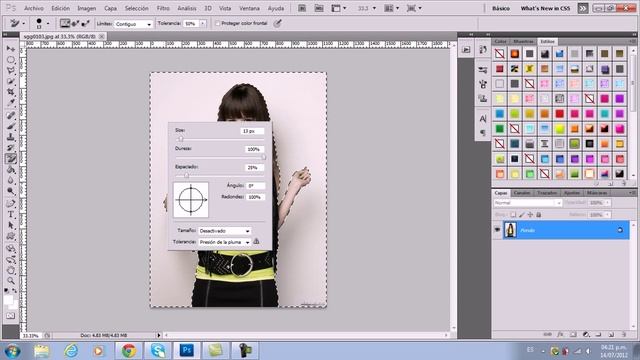The height and width of the screenshot is (360, 640).
Task: Click tablet pressure icon in options bar
Action: [x=278, y=24]
